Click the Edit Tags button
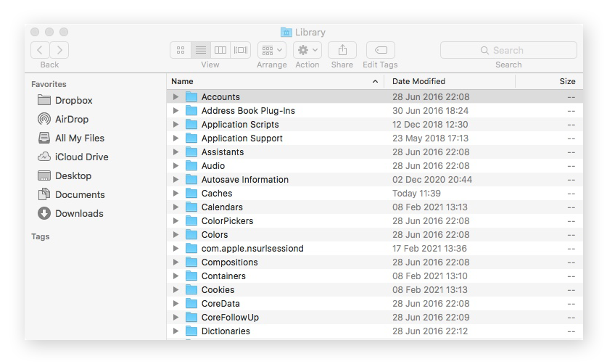 pos(381,50)
